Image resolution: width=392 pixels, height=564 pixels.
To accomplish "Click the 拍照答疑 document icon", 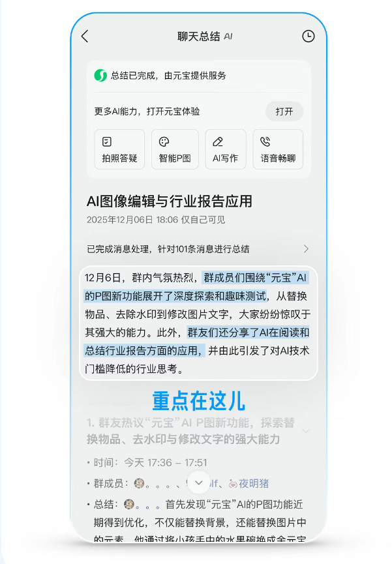I will click(x=107, y=141).
